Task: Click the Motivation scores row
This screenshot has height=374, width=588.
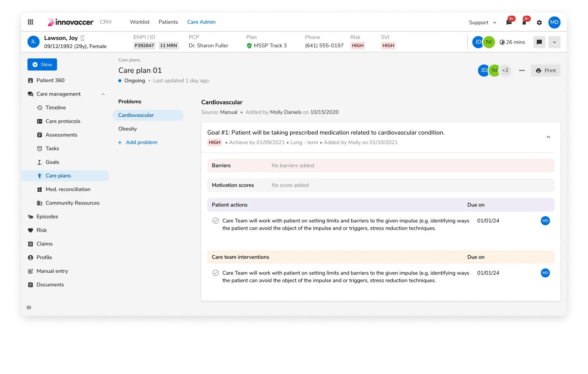Action: point(381,185)
